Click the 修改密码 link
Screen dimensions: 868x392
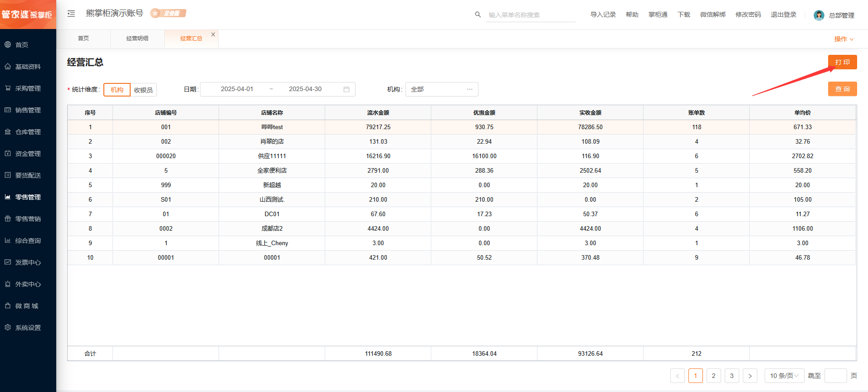pyautogui.click(x=748, y=15)
